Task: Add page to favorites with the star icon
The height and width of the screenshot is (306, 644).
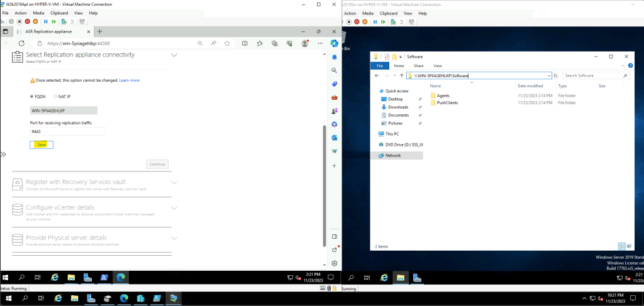Action: click(227, 43)
